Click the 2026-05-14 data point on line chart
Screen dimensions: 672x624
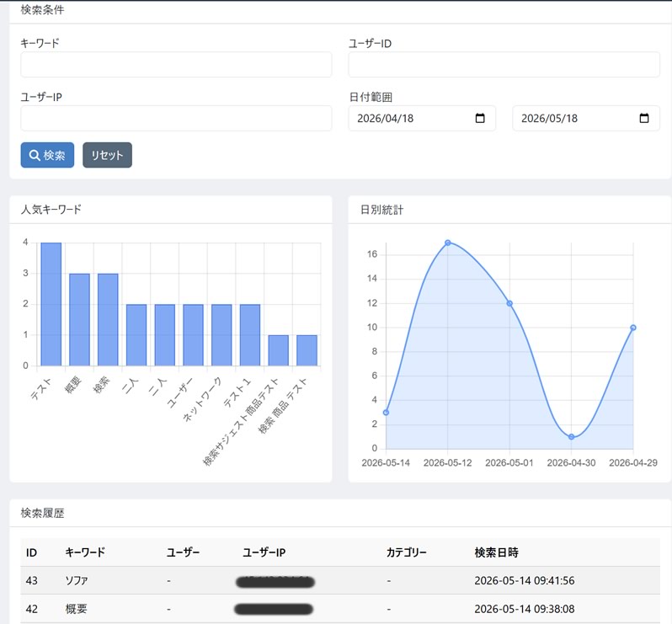(x=387, y=413)
